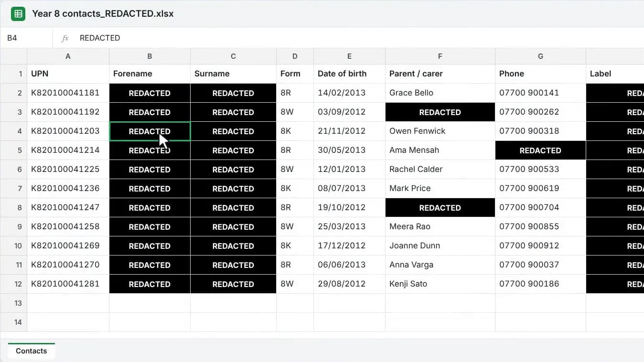Select column G header
Image resolution: width=644 pixels, height=362 pixels.
point(540,56)
